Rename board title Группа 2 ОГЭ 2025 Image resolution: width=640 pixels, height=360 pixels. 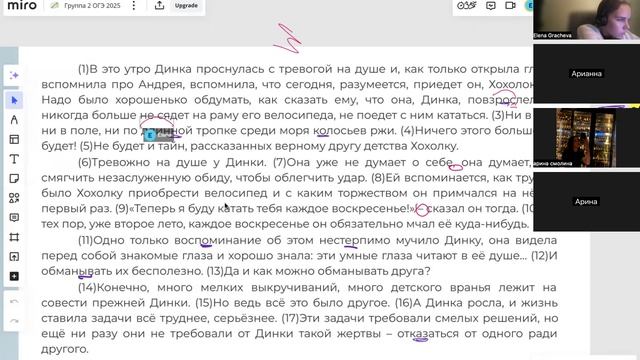[x=92, y=6]
